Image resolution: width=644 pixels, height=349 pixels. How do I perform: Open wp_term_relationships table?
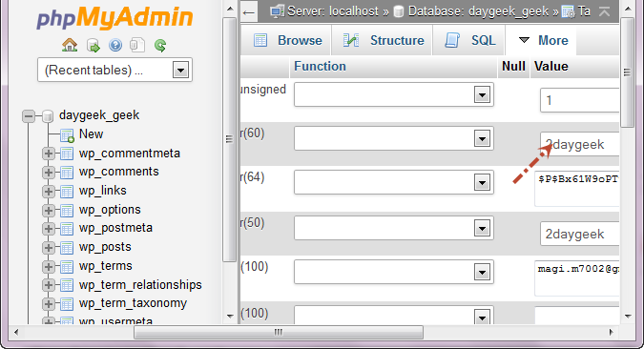tap(140, 284)
